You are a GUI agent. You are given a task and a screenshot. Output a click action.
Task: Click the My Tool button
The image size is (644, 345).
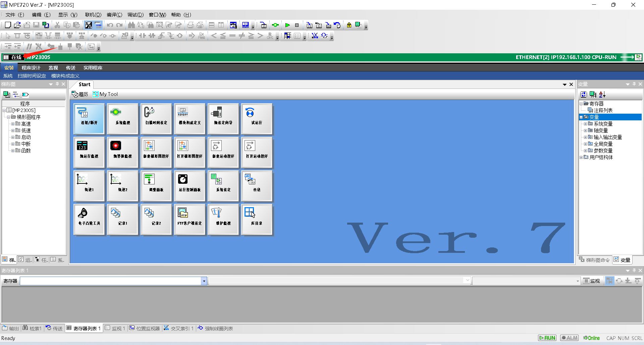pyautogui.click(x=105, y=94)
